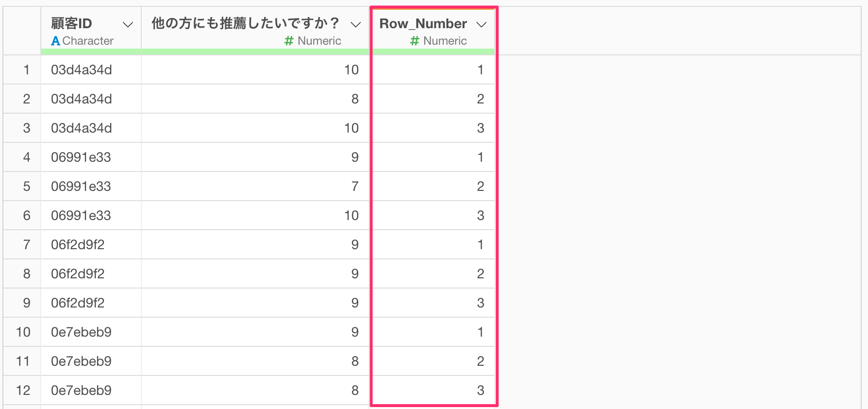Select row number 1 index cell
The width and height of the screenshot is (868, 409).
(26, 70)
